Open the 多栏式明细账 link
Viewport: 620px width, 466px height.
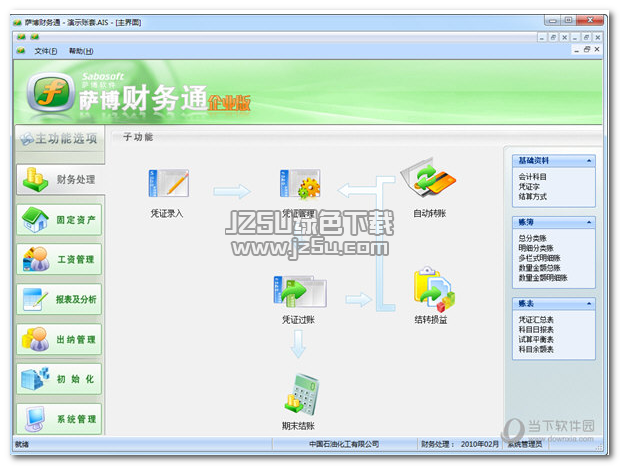(x=539, y=258)
